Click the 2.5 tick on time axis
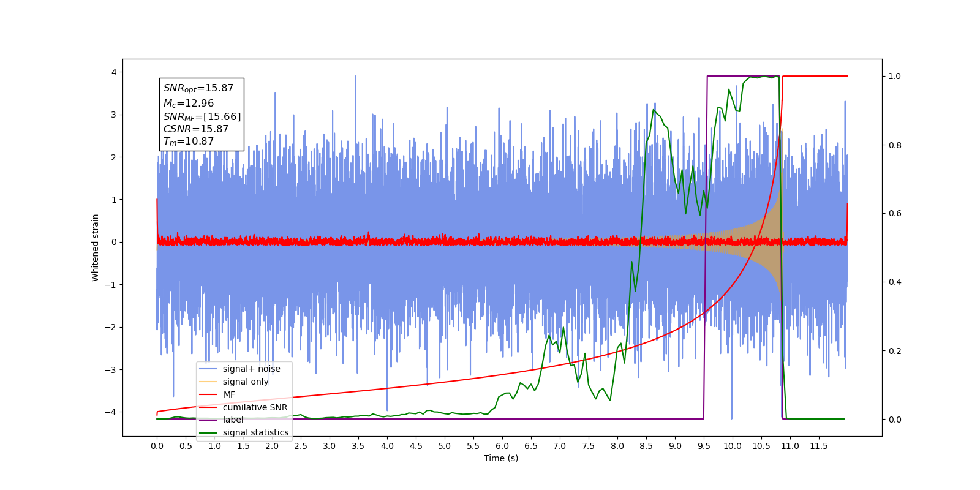Image resolution: width=980 pixels, height=490 pixels. coord(301,446)
